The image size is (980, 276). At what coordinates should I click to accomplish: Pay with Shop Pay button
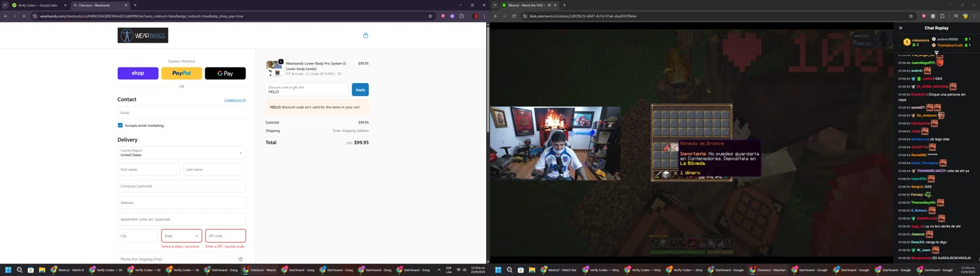coord(138,73)
